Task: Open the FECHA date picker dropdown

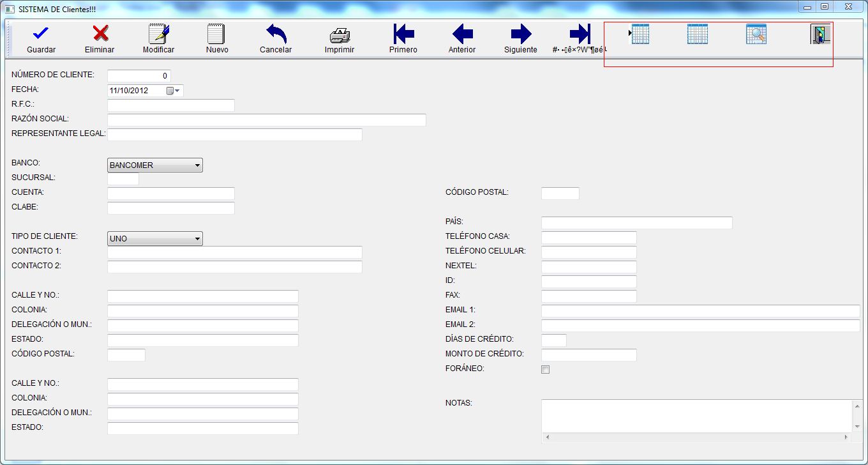Action: click(x=178, y=90)
